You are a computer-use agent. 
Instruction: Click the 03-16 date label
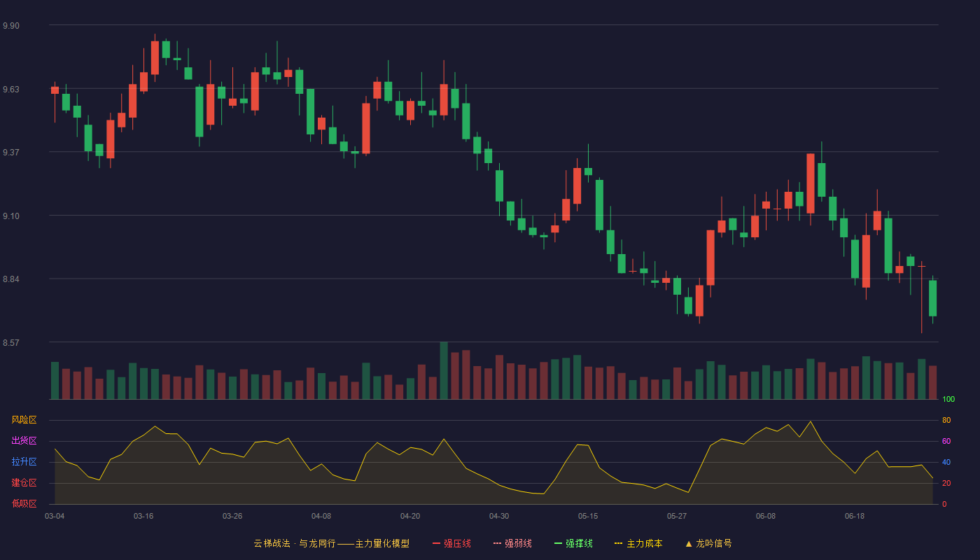pyautogui.click(x=143, y=516)
